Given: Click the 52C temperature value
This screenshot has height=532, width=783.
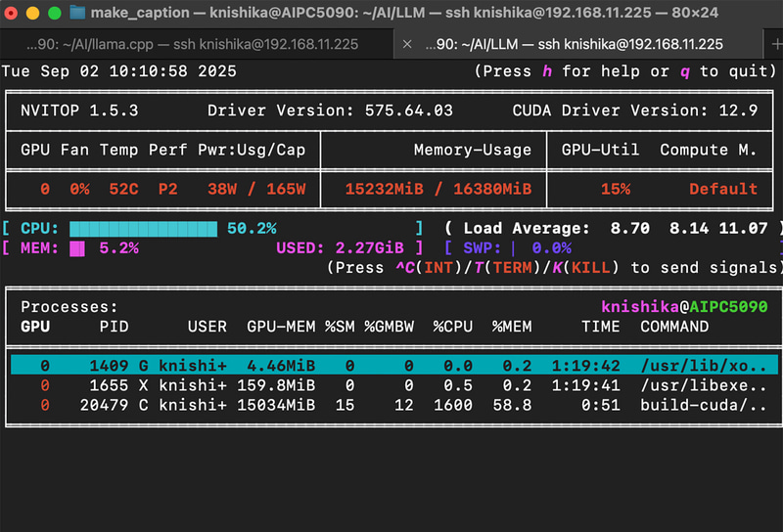Looking at the screenshot, I should pyautogui.click(x=123, y=189).
